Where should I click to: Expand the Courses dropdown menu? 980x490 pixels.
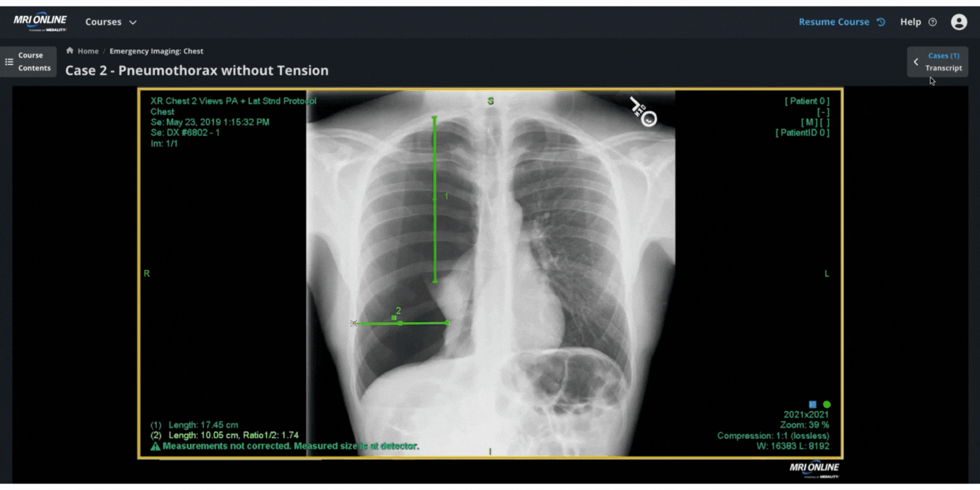tap(111, 22)
